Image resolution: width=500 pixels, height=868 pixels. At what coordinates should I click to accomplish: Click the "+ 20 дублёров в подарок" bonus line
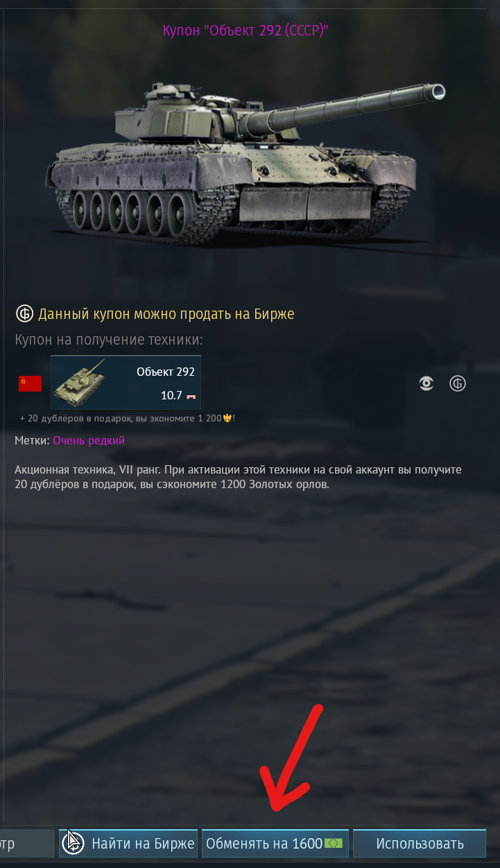click(x=128, y=419)
